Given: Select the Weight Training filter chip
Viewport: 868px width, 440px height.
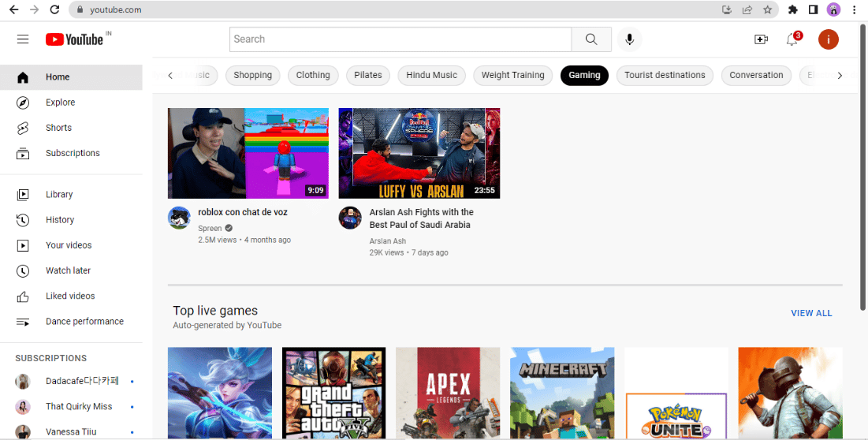Looking at the screenshot, I should tap(512, 75).
